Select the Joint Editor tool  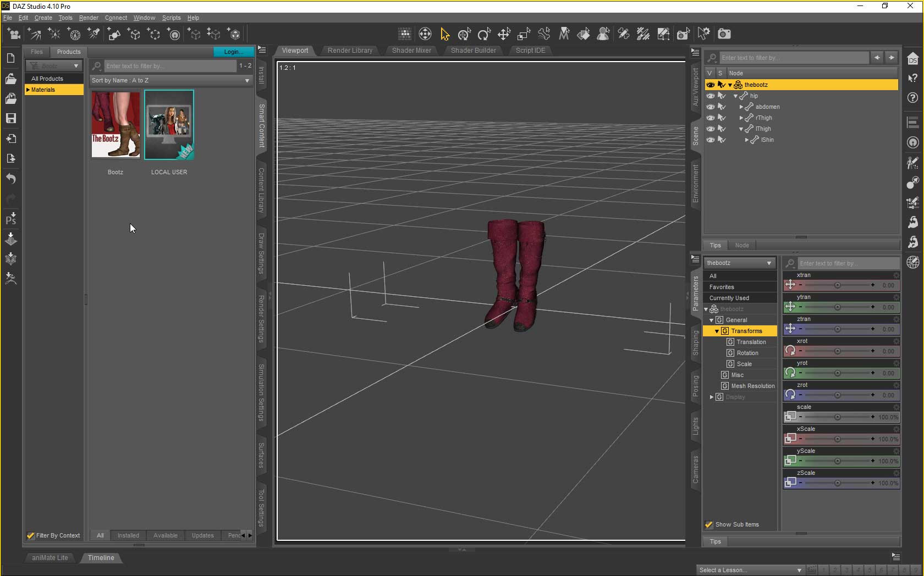click(x=623, y=34)
